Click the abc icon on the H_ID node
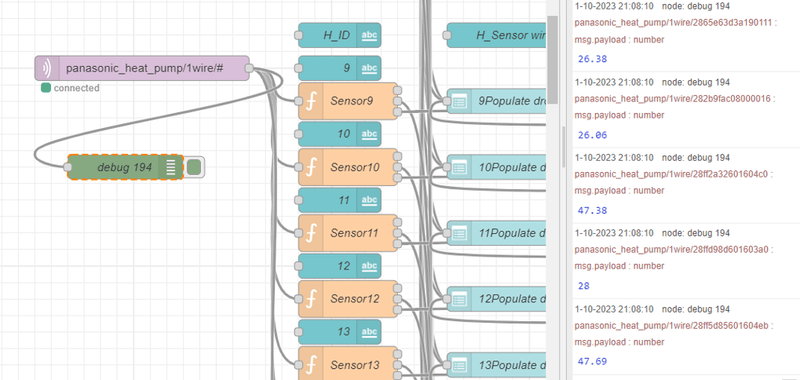 369,35
